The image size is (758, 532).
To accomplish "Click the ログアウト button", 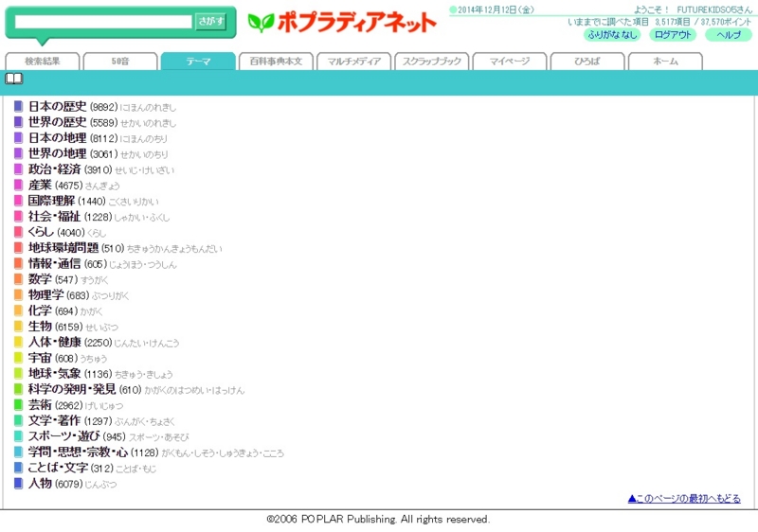I will click(673, 35).
